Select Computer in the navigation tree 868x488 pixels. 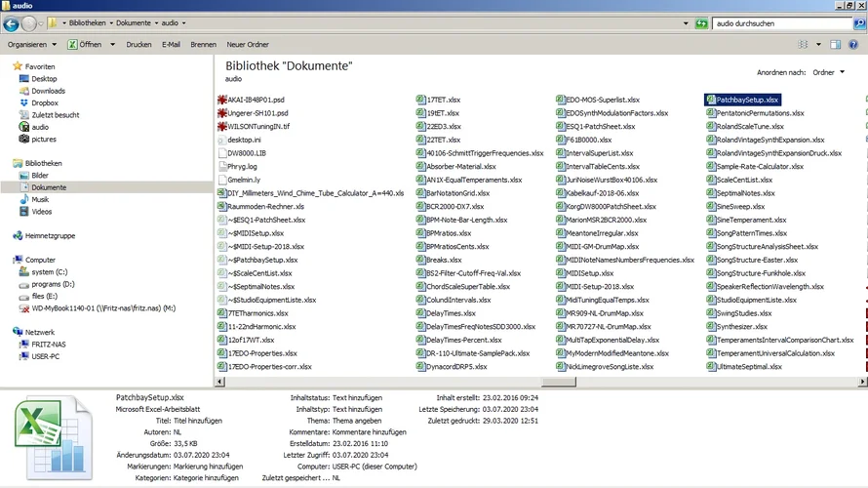(40, 260)
